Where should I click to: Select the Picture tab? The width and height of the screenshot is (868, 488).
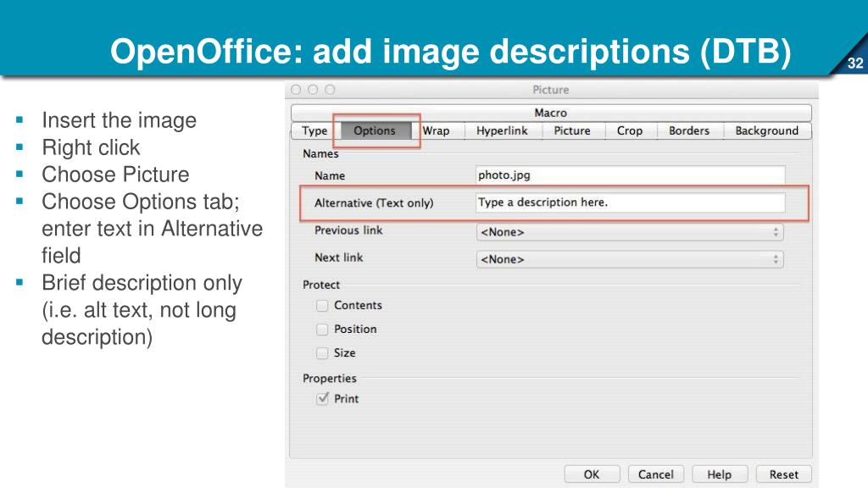coord(572,131)
